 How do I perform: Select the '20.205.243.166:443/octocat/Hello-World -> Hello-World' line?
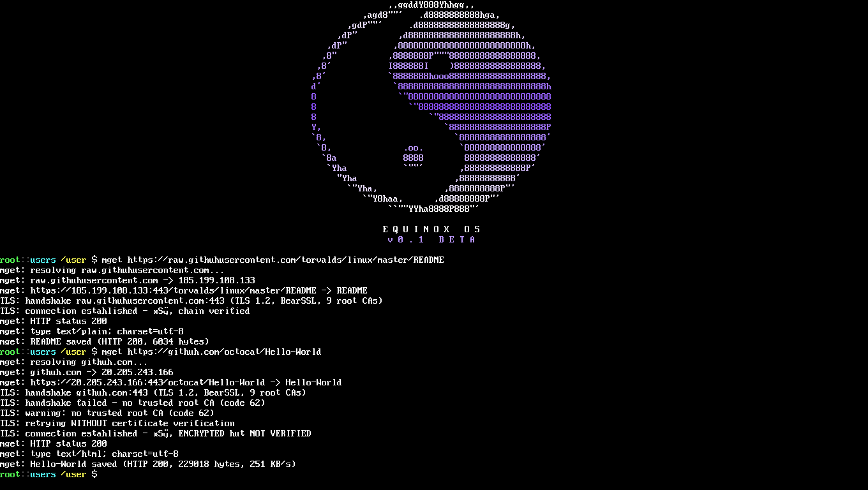pos(171,382)
